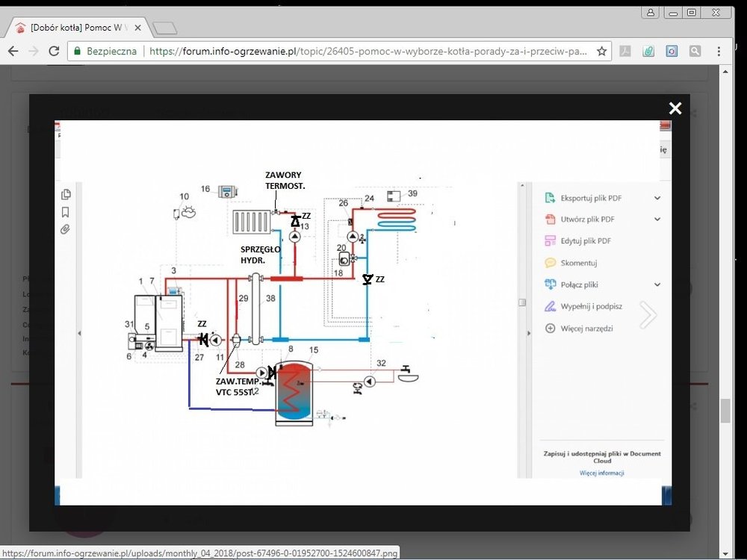Close the Dobór kotła tab
Viewport: 747px width, 560px height.
pyautogui.click(x=137, y=28)
